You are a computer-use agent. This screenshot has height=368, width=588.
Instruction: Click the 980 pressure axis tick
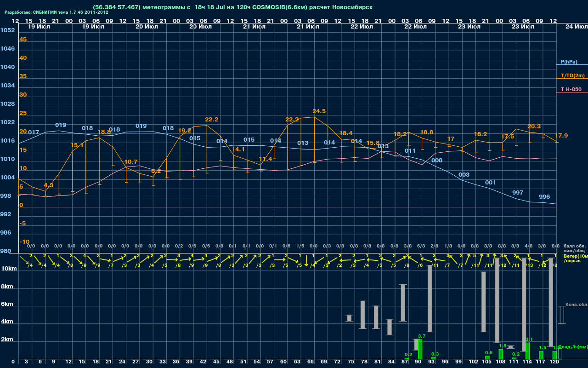pos(6,251)
